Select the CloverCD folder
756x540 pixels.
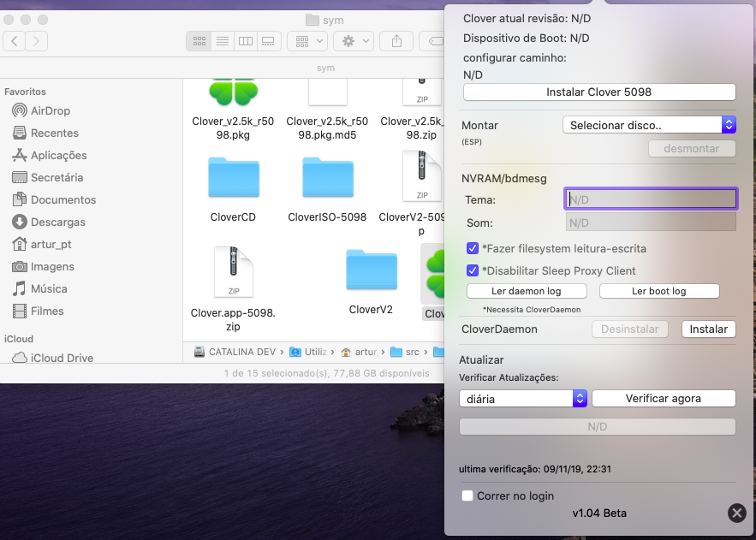(234, 189)
